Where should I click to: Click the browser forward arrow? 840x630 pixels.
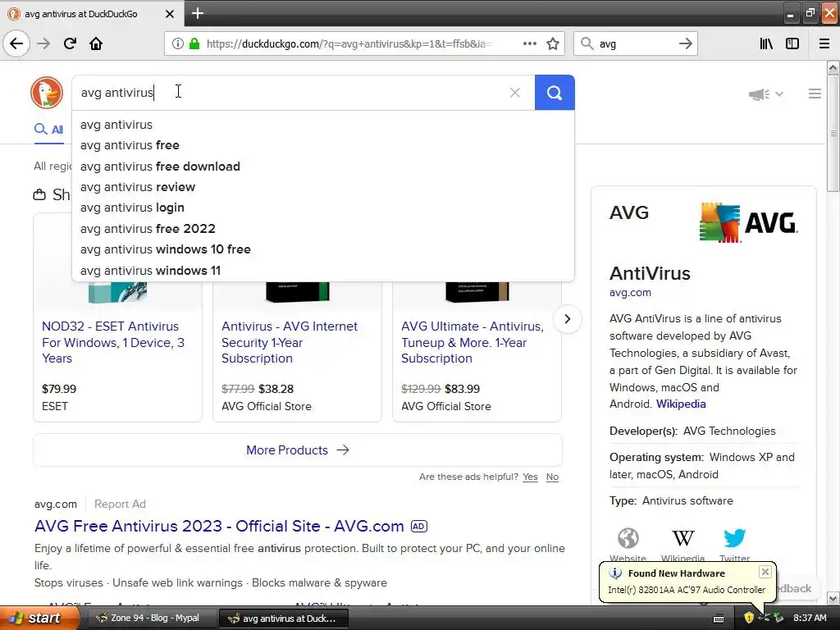pyautogui.click(x=43, y=43)
